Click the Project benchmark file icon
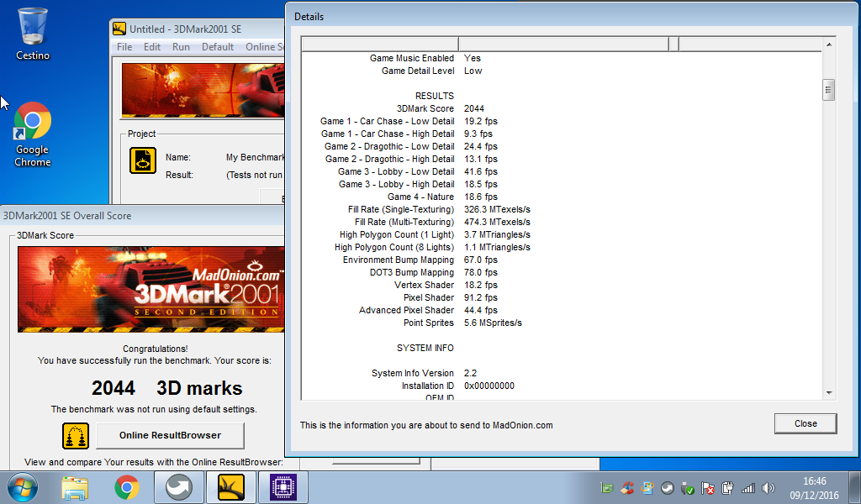This screenshot has width=861, height=504. (x=143, y=160)
